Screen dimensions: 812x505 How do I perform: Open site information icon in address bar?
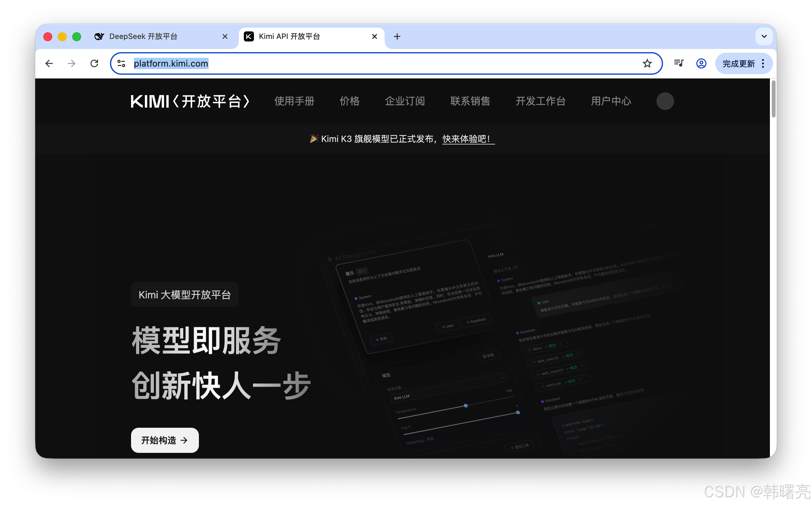(x=121, y=63)
